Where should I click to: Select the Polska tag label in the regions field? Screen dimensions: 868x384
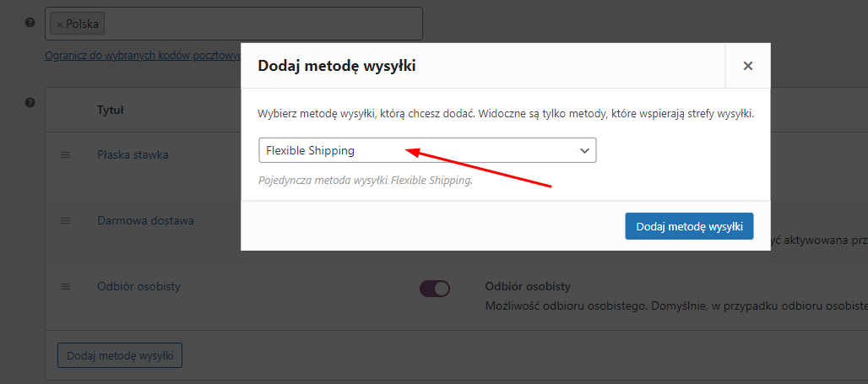pyautogui.click(x=83, y=24)
